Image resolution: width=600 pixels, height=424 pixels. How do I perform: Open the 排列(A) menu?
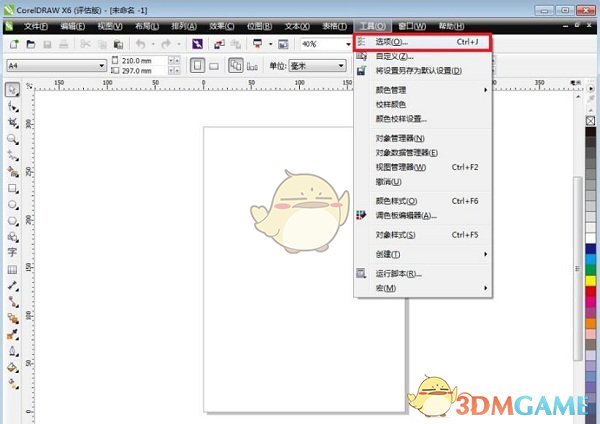pos(184,26)
